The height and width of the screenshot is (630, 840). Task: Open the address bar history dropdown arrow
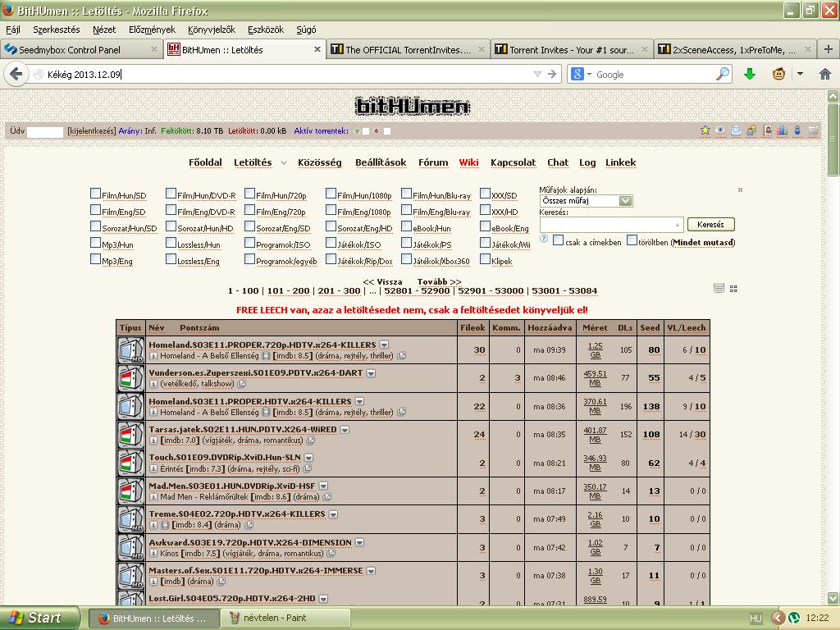click(537, 74)
